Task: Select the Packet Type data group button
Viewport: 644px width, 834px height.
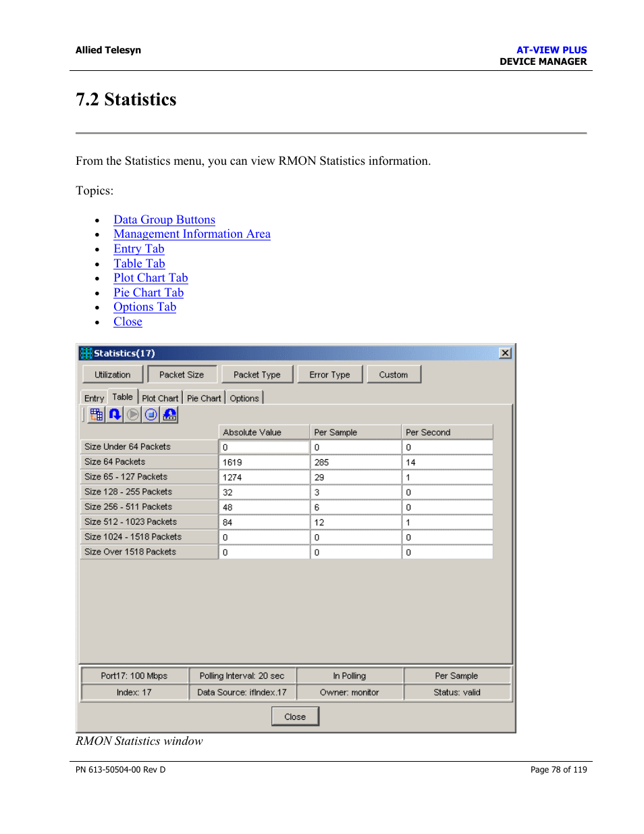Action: (257, 375)
